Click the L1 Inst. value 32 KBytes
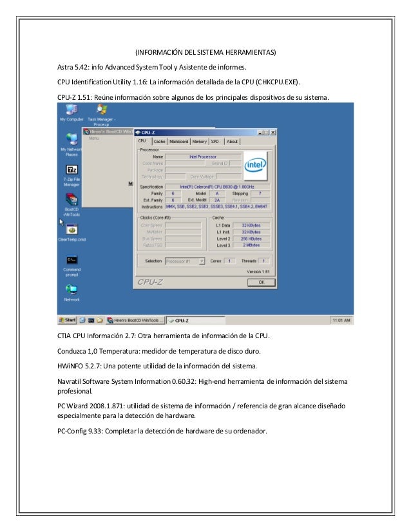The height and width of the screenshot is (532, 411). pos(251,232)
